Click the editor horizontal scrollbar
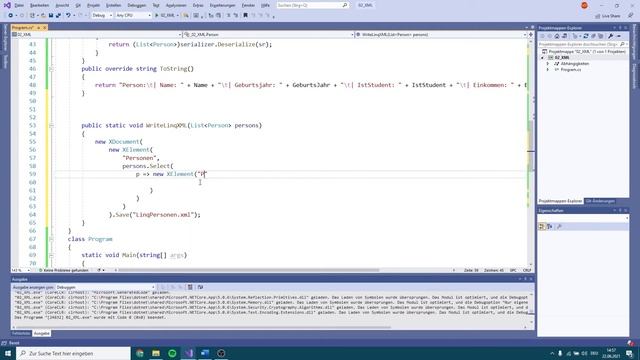The image size is (640, 360). (249, 270)
